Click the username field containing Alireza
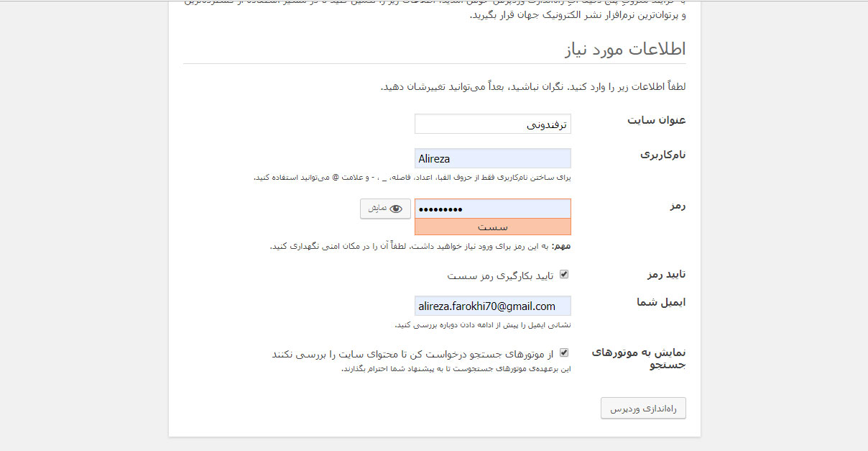Screen dimensions: 868x451 pyautogui.click(x=493, y=159)
